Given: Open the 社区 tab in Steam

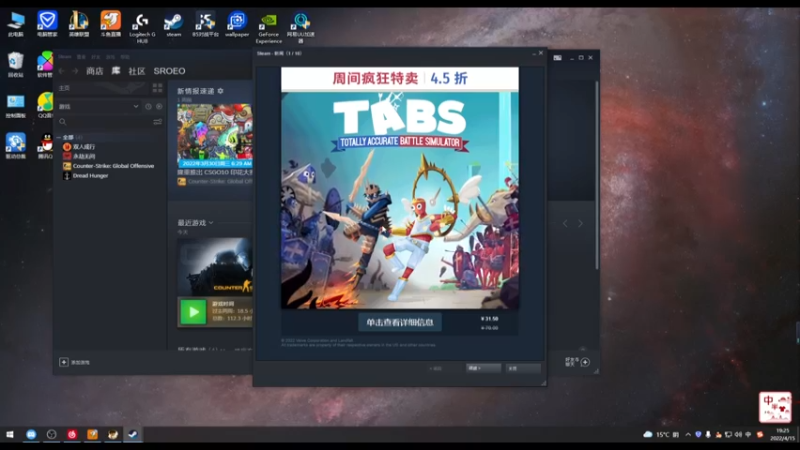Looking at the screenshot, I should click(x=137, y=71).
